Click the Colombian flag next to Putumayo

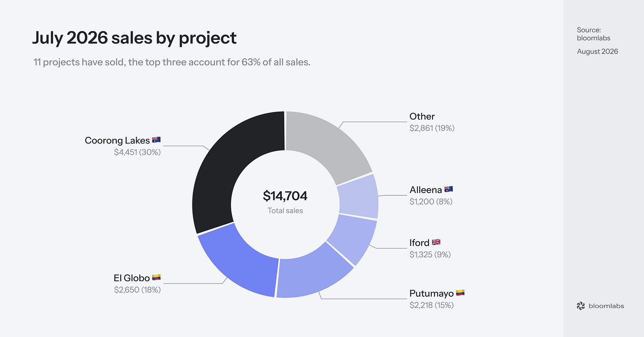coord(460,293)
